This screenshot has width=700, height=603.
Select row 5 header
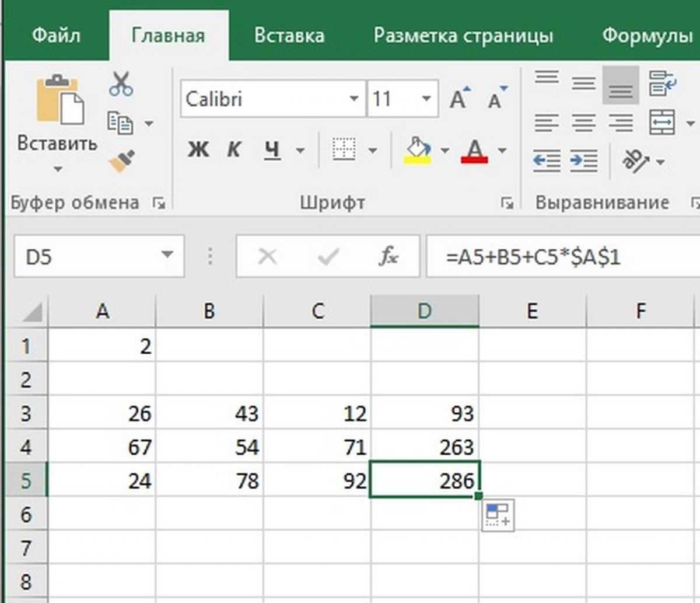[26, 481]
